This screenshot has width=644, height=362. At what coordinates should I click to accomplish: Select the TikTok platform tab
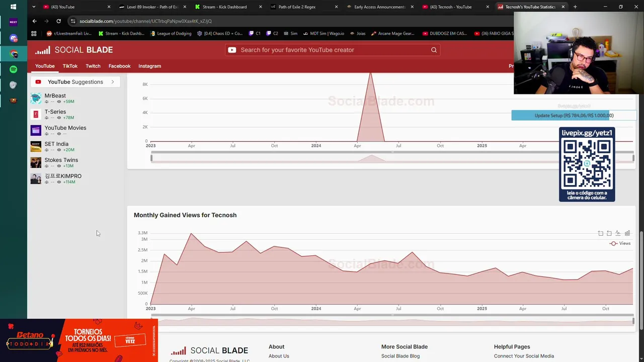point(70,66)
